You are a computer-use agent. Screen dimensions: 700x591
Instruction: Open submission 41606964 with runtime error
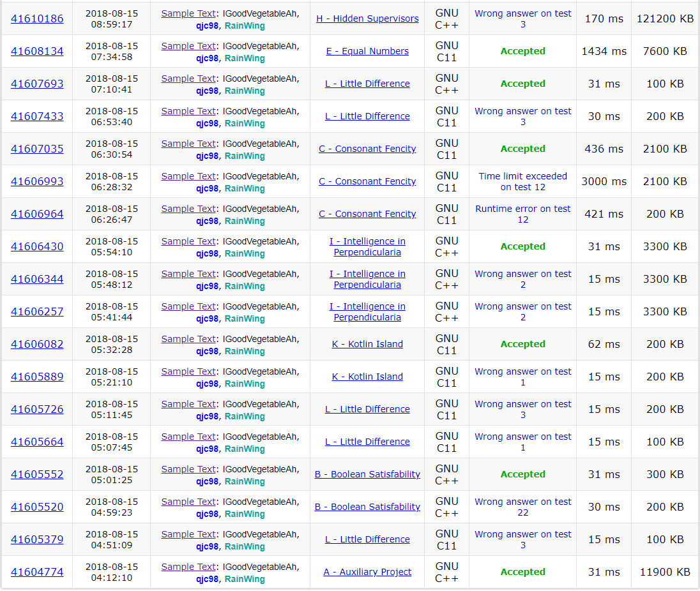coord(37,214)
